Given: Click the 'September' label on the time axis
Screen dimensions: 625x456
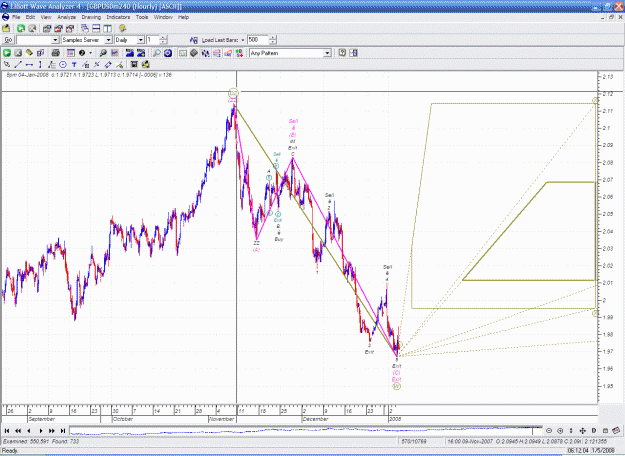Looking at the screenshot, I should click(x=41, y=419).
